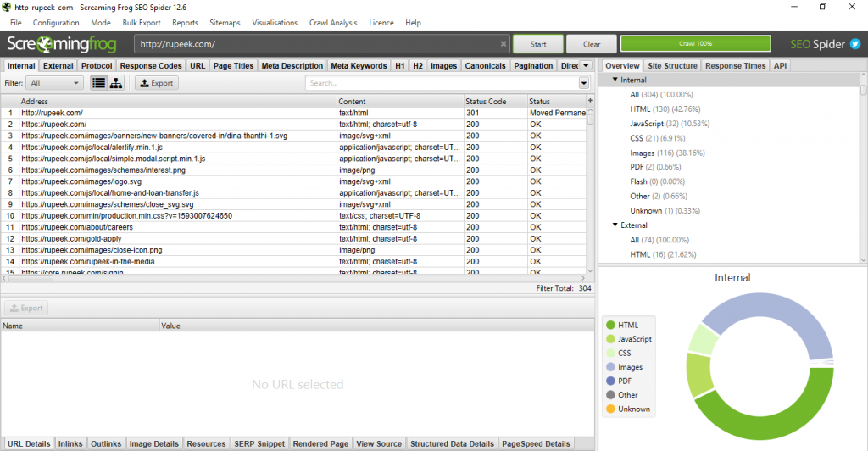The width and height of the screenshot is (868, 451).
Task: Open the Configuration menu
Action: tap(56, 23)
